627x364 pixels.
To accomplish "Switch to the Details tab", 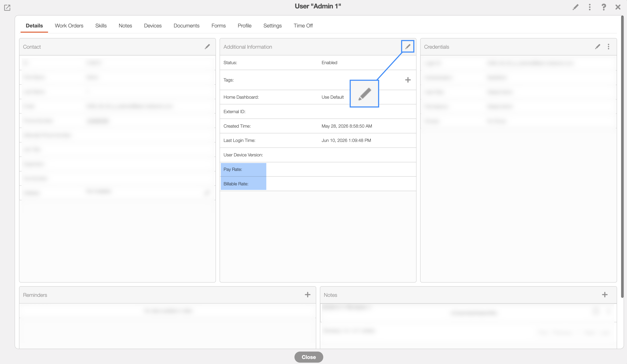I will (34, 26).
